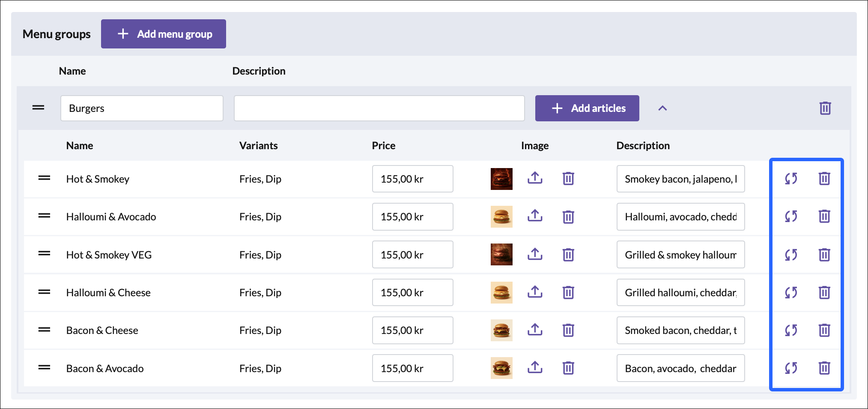The height and width of the screenshot is (409, 868).
Task: Click the Halloumi & Cheese burger thumbnail
Action: coord(501,292)
